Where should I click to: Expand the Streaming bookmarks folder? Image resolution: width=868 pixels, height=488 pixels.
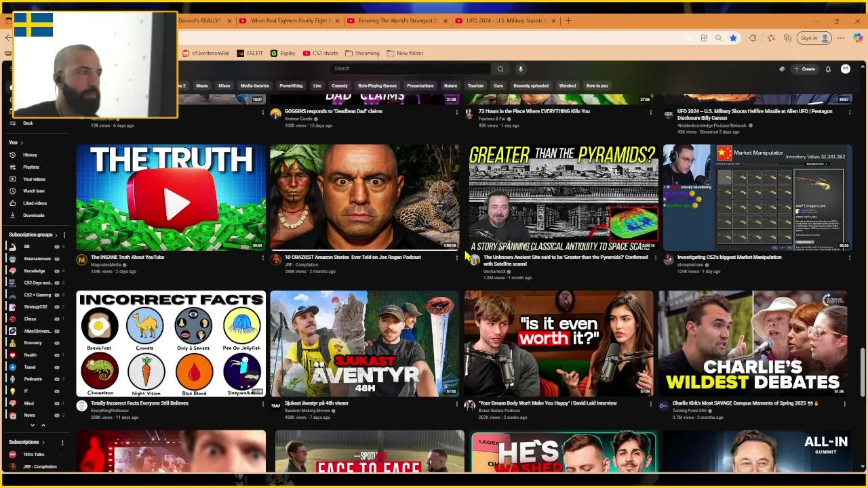[x=362, y=53]
